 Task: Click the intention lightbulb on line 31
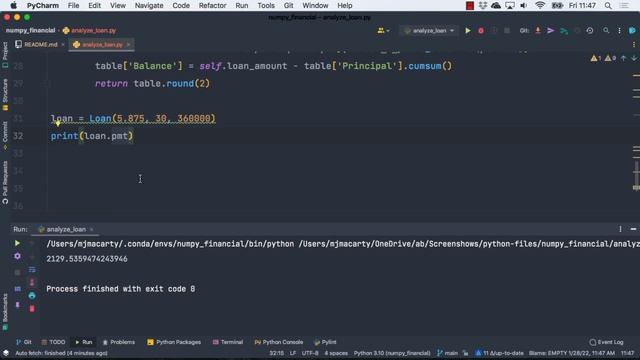(x=58, y=124)
